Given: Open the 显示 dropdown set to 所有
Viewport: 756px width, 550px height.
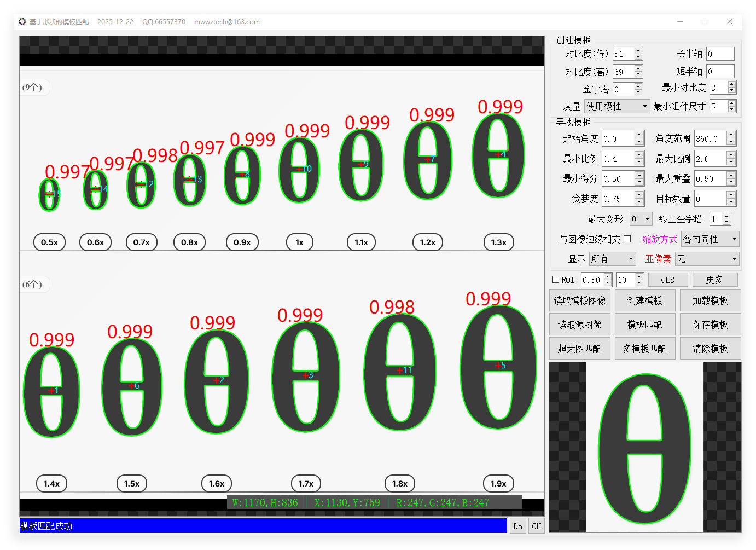Looking at the screenshot, I should pos(612,259).
